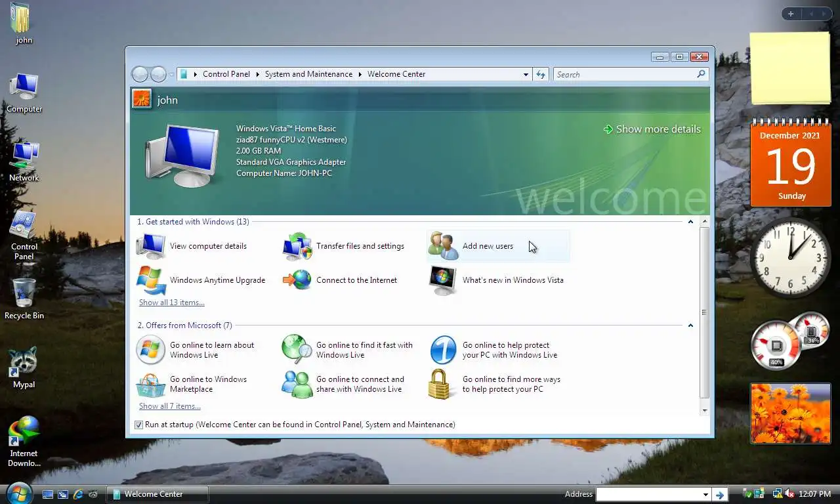Click the Windows Sidebar tray icon

(760, 494)
